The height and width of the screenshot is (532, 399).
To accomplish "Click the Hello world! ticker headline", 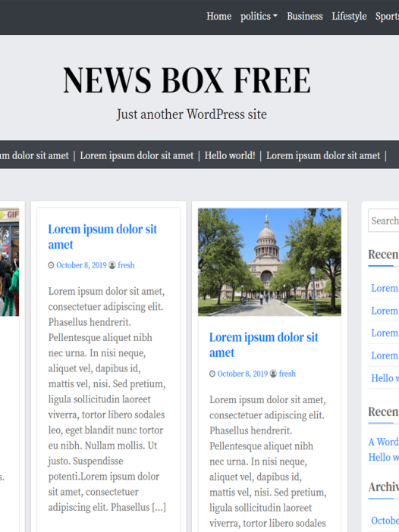I will click(x=230, y=155).
